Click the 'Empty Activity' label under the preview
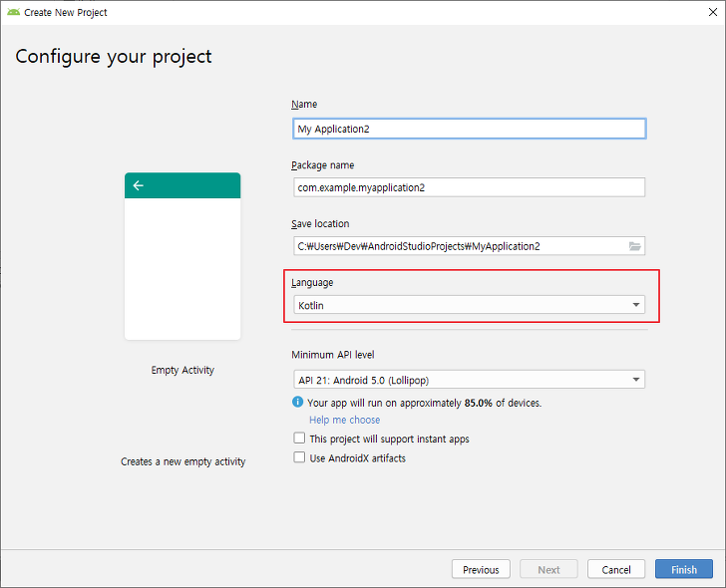 pyautogui.click(x=182, y=370)
